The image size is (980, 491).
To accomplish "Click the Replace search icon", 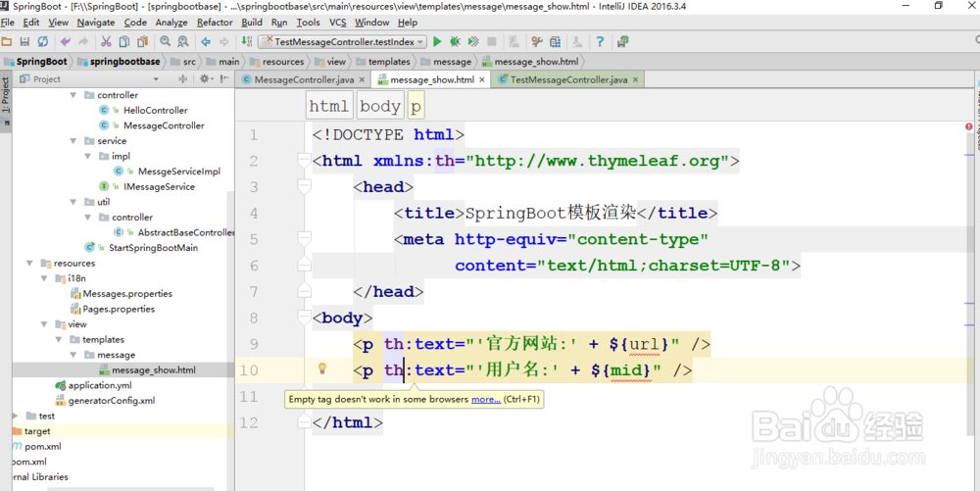I will pyautogui.click(x=183, y=42).
